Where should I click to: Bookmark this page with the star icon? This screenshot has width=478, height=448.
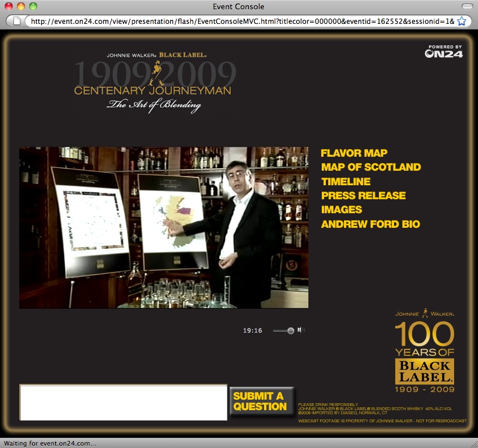pos(462,21)
